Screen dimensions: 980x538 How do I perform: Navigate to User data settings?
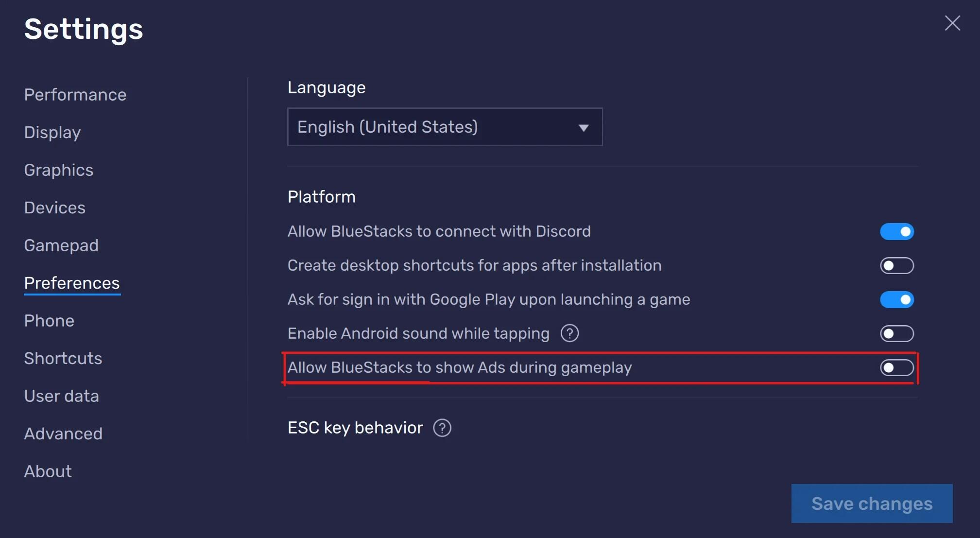[x=62, y=396]
